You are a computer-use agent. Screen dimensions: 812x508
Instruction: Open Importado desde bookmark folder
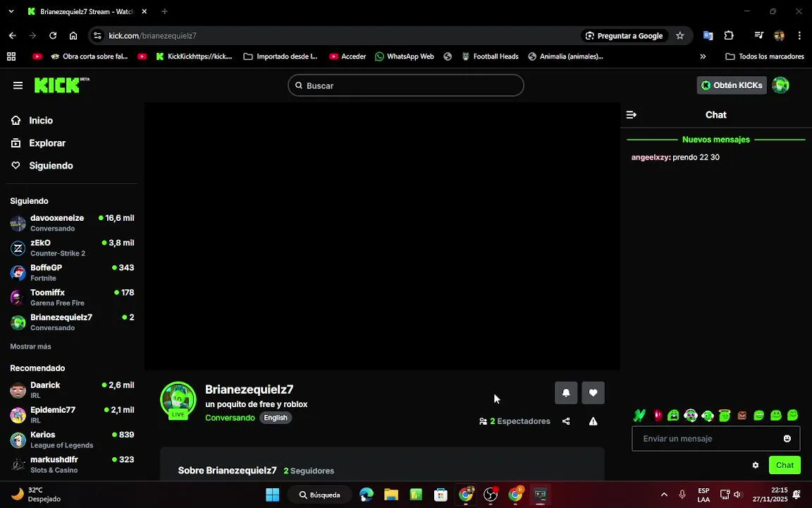tap(280, 56)
